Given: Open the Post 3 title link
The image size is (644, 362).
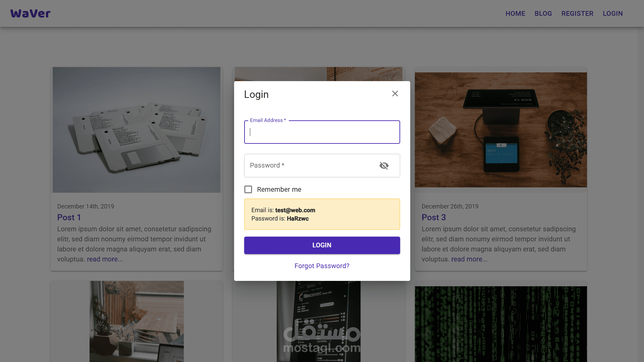Looking at the screenshot, I should pyautogui.click(x=433, y=217).
